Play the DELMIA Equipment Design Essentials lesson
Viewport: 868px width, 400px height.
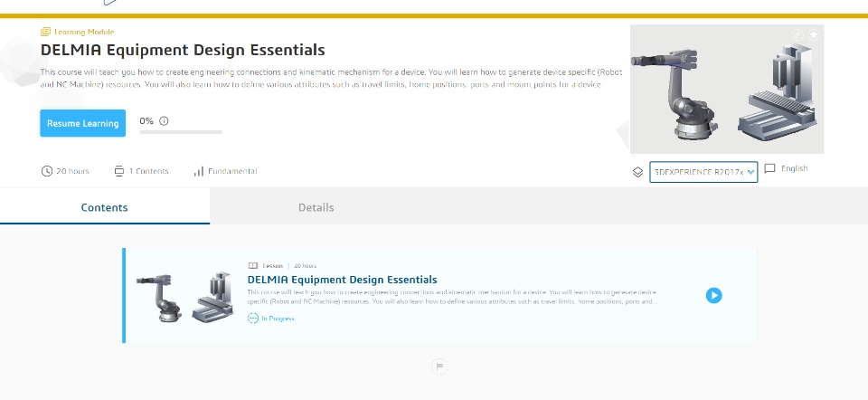pyautogui.click(x=714, y=295)
